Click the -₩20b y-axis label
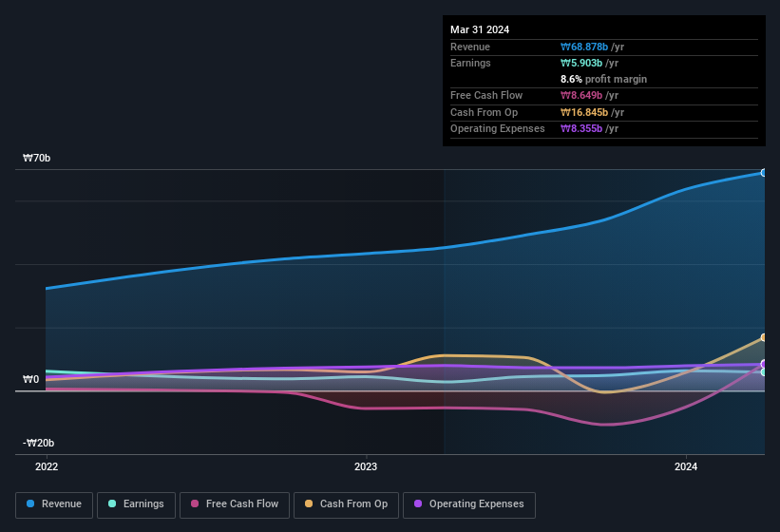 click(x=38, y=443)
